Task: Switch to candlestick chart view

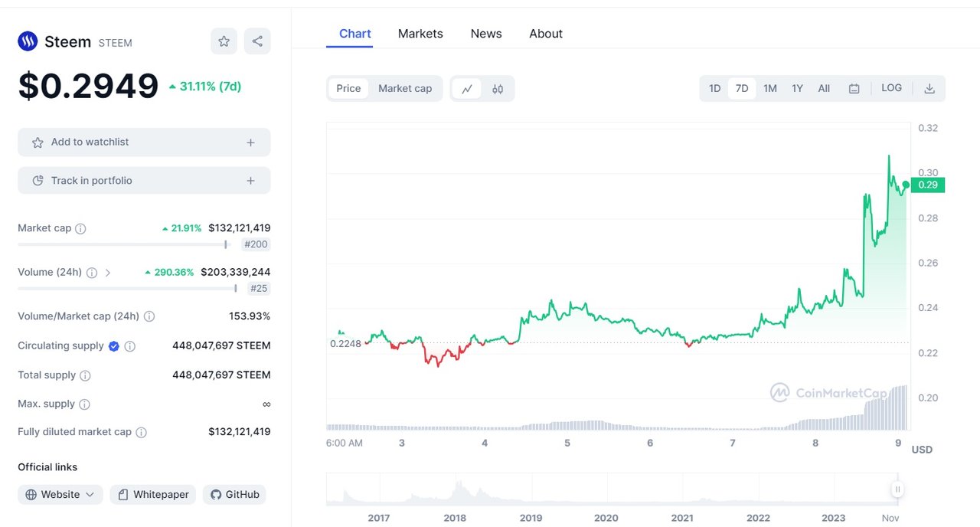Action: point(498,89)
